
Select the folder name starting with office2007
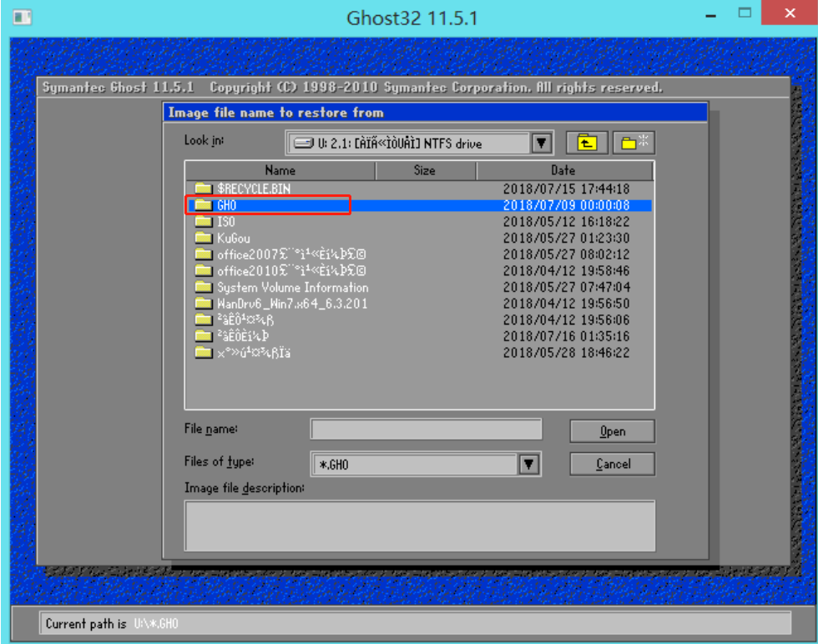(x=291, y=254)
